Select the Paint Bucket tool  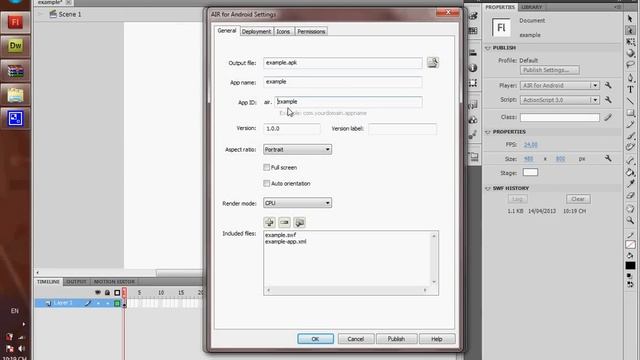point(630,172)
